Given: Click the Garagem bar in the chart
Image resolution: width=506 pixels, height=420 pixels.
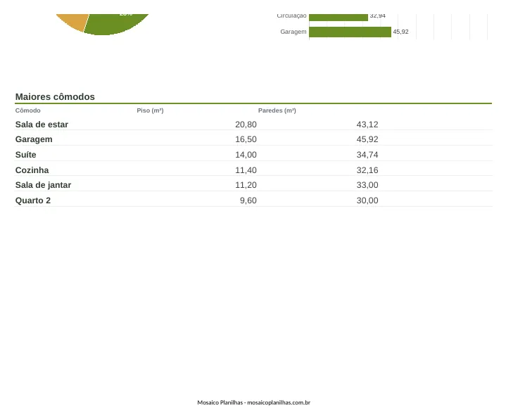Looking at the screenshot, I should click(x=350, y=32).
